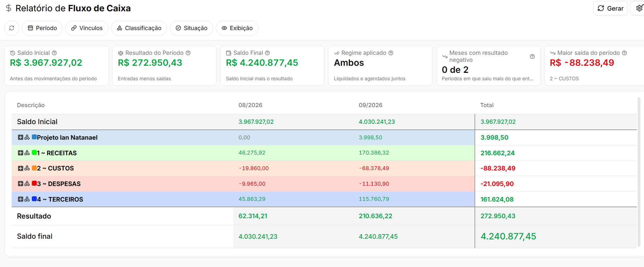This screenshot has width=644, height=267.
Task: Click the refresh icon button beside Período
Action: click(x=12, y=28)
